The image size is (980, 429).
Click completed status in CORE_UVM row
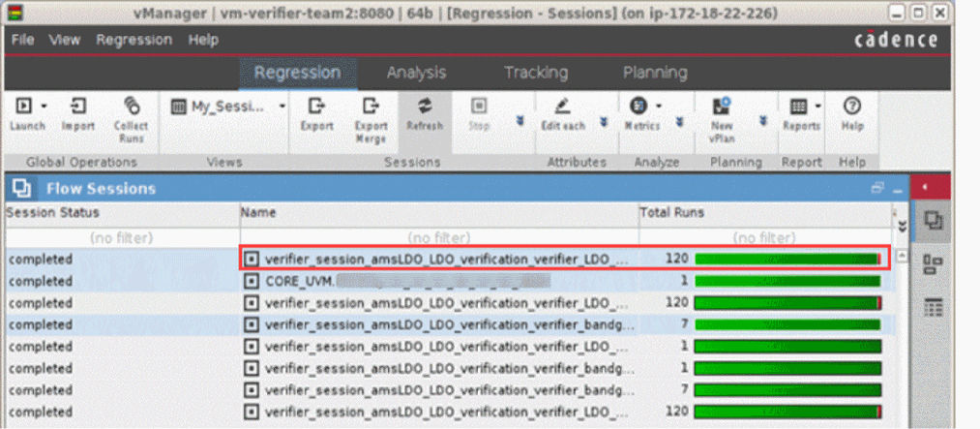point(41,281)
